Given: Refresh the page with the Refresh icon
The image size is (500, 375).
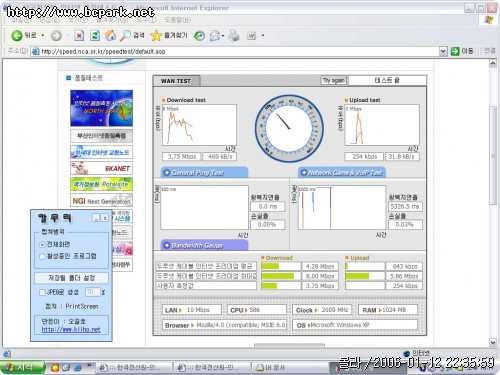Looking at the screenshot, I should coord(95,35).
